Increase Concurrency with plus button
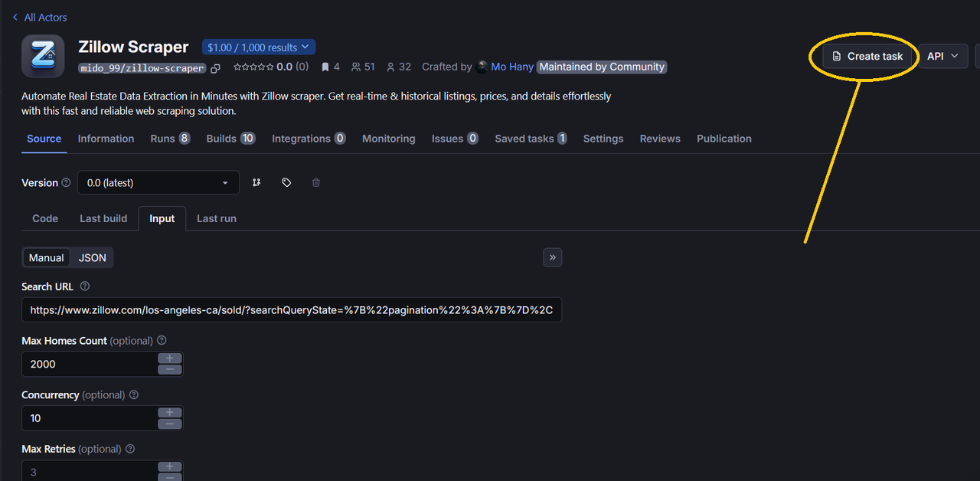The height and width of the screenshot is (481, 980). pos(170,413)
